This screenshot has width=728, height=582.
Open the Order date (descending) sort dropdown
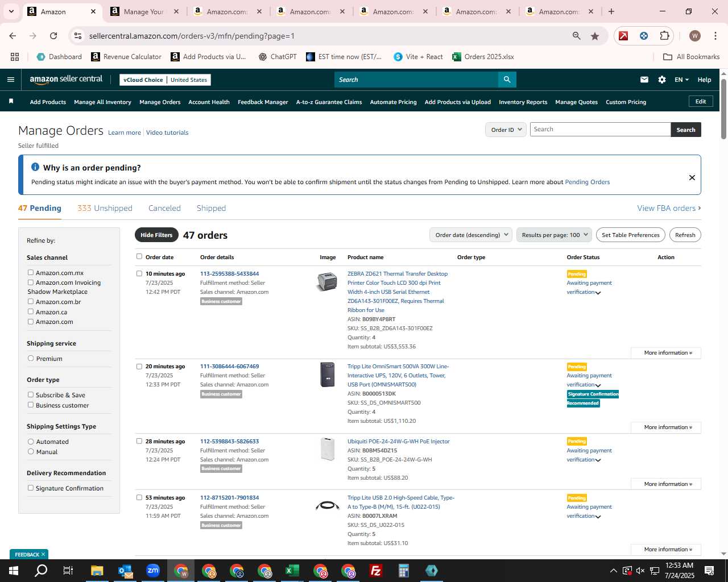click(x=471, y=235)
